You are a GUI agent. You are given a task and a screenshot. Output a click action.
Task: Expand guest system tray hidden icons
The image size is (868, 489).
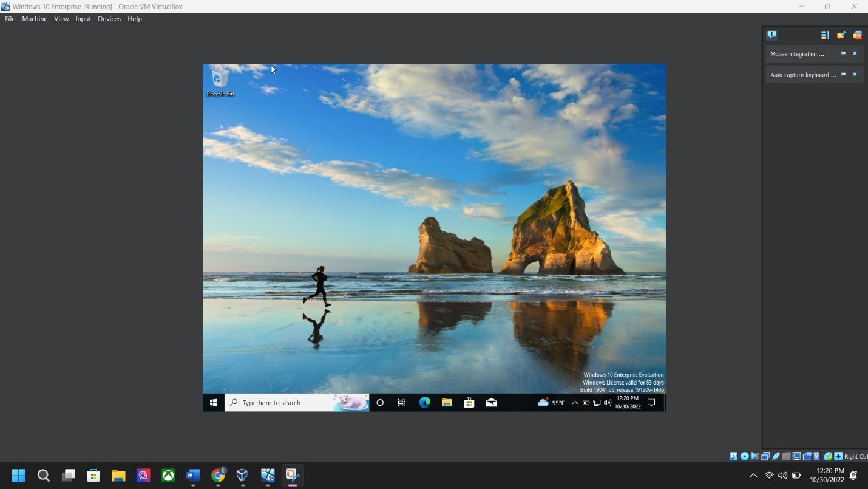point(575,403)
